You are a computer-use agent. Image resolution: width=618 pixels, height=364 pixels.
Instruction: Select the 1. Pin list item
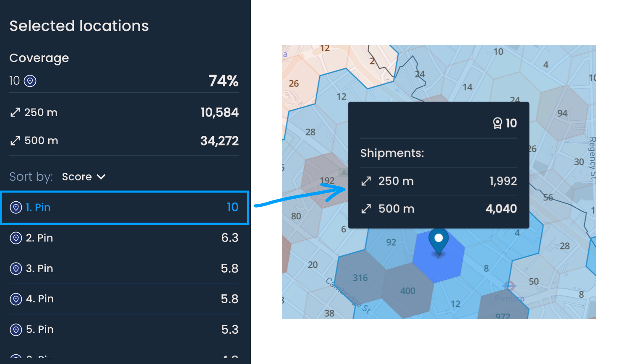click(x=124, y=208)
